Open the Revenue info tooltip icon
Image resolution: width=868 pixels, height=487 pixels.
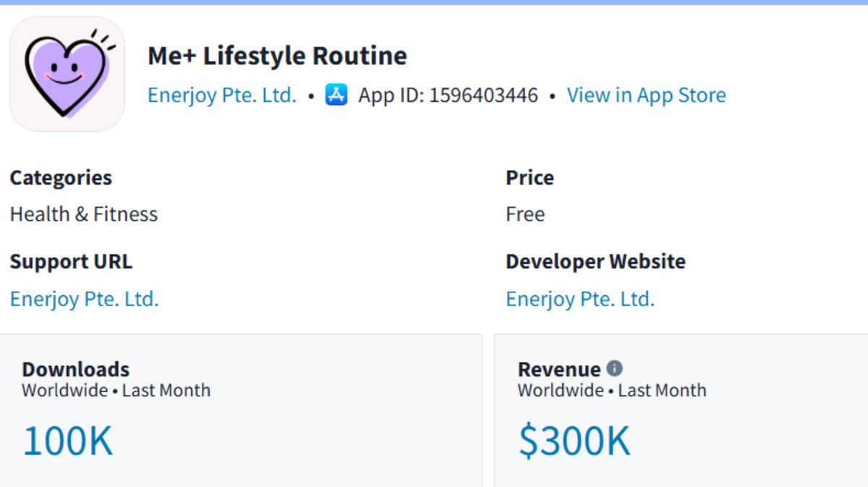(x=614, y=368)
